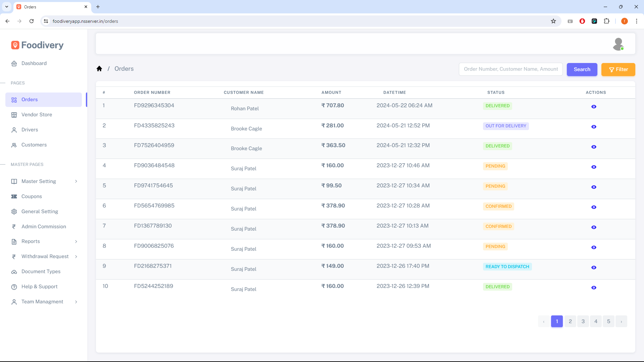Image resolution: width=644 pixels, height=362 pixels.
Task: Open the Dashboard page from the sidebar
Action: (34, 63)
